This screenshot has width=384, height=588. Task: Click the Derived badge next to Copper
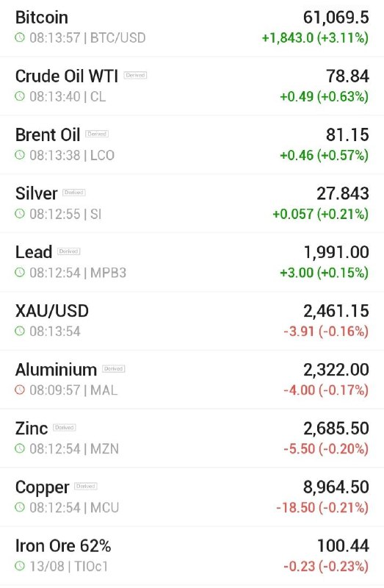click(x=86, y=486)
